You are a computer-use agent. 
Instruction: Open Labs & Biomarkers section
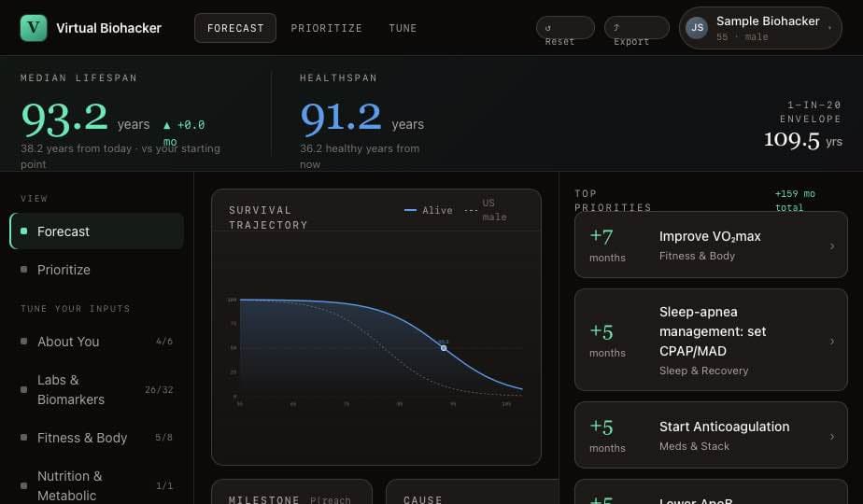(x=97, y=389)
